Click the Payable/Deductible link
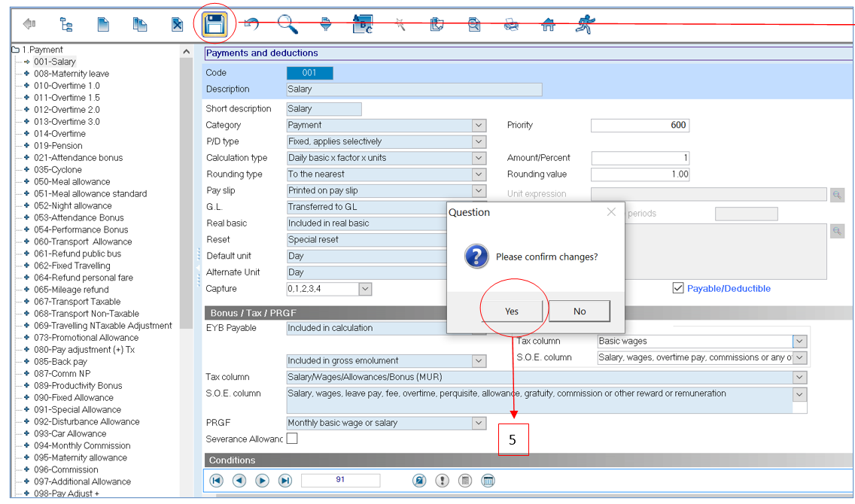The image size is (855, 504). point(729,288)
